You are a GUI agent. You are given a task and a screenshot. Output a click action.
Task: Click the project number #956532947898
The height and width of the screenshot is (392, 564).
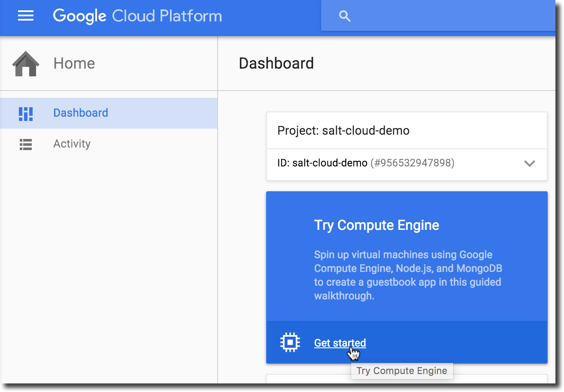(x=412, y=163)
